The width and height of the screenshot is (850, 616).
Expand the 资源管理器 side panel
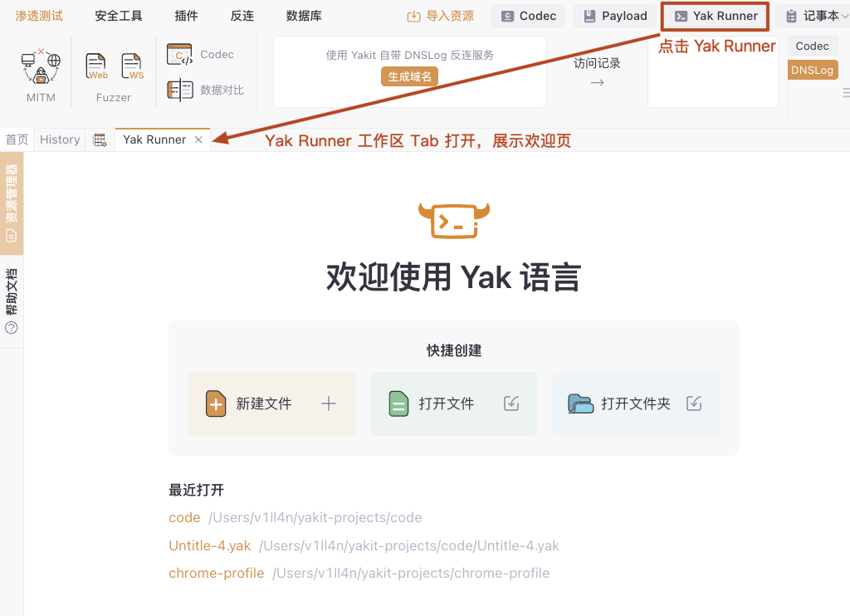point(12,203)
